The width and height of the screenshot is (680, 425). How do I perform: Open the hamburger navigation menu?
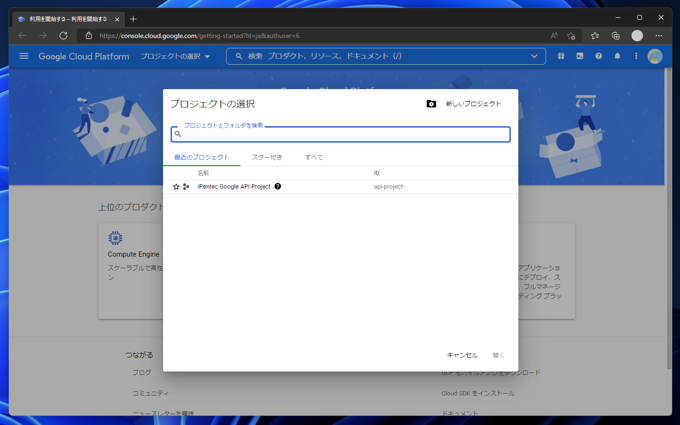pos(24,56)
